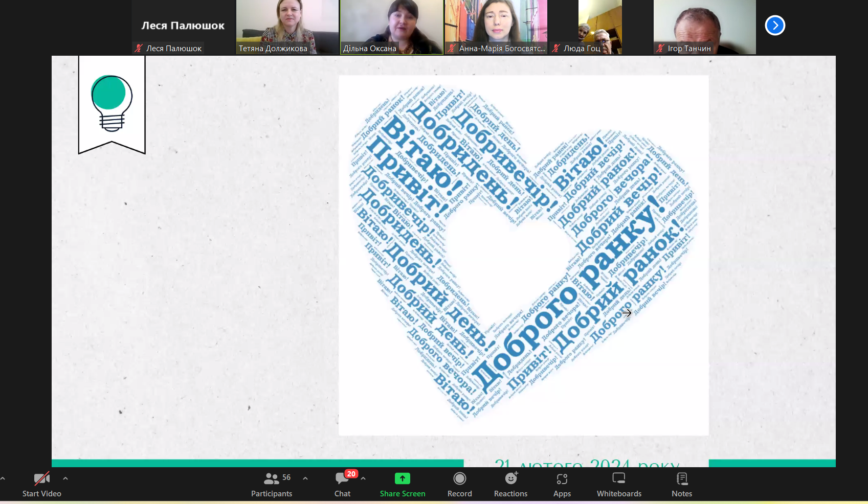Start recording with the Record button

[459, 484]
